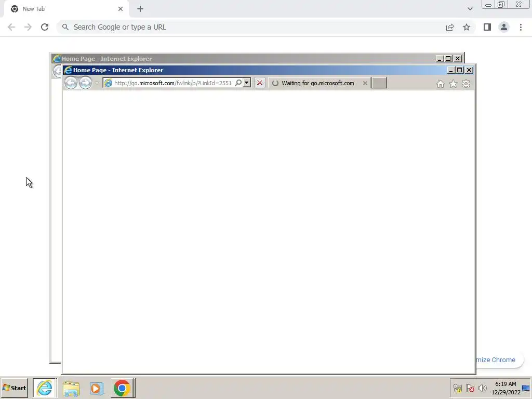The width and height of the screenshot is (532, 399).
Task: Select the New Tab tab
Action: coord(66,9)
